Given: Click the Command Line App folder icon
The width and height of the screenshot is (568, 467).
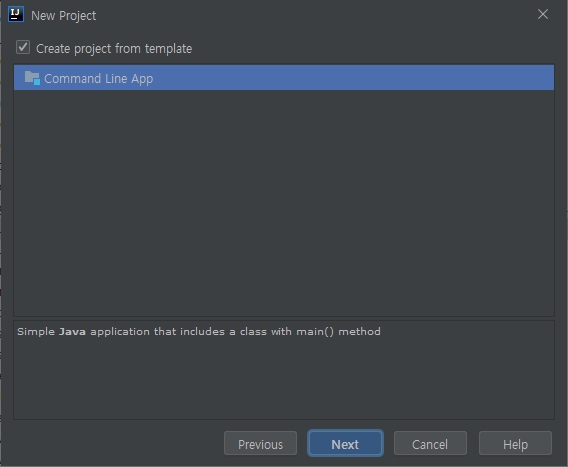Looking at the screenshot, I should (32, 78).
